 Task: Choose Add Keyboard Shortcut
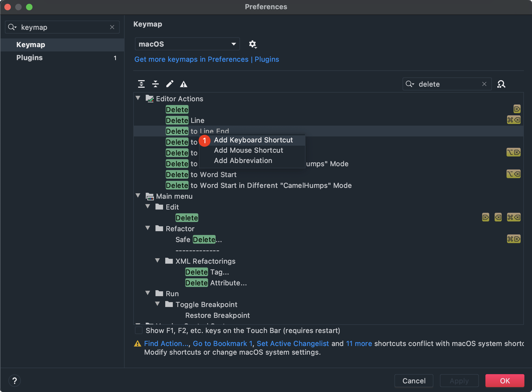pyautogui.click(x=252, y=140)
